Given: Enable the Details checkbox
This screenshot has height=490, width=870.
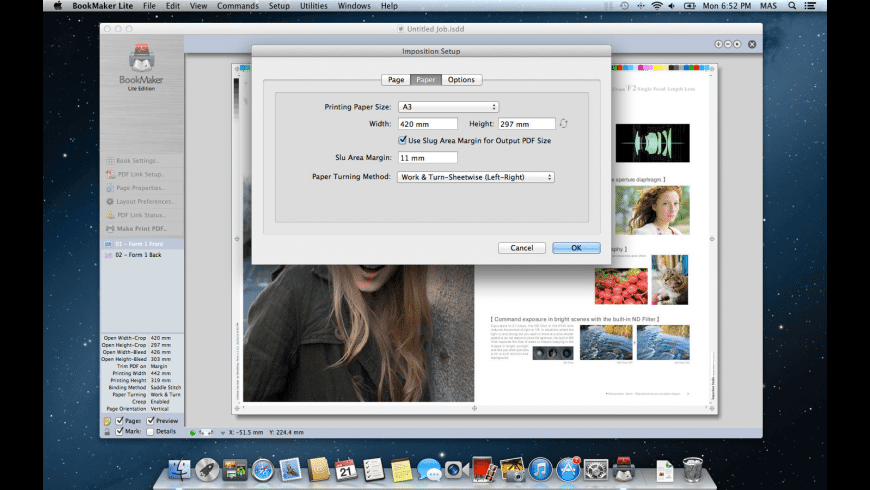Looking at the screenshot, I should click(x=151, y=432).
